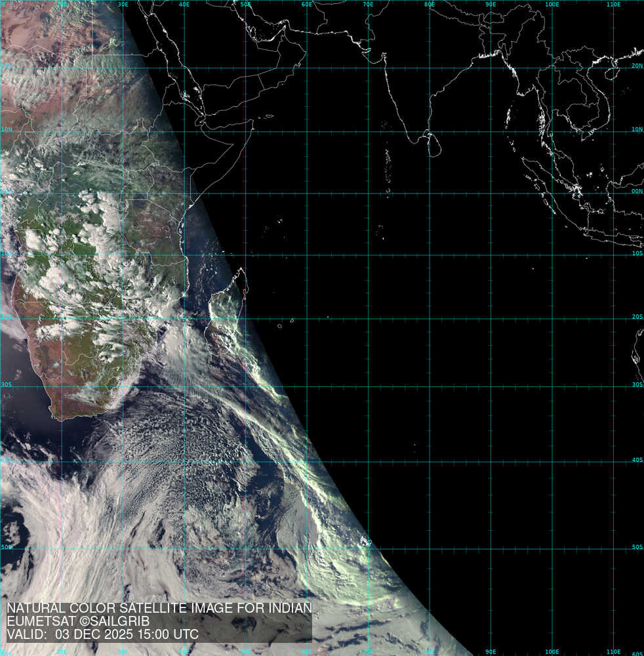Click the VALID 03 DEC 2025 timestamp text
This screenshot has width=644, height=656.
[102, 635]
